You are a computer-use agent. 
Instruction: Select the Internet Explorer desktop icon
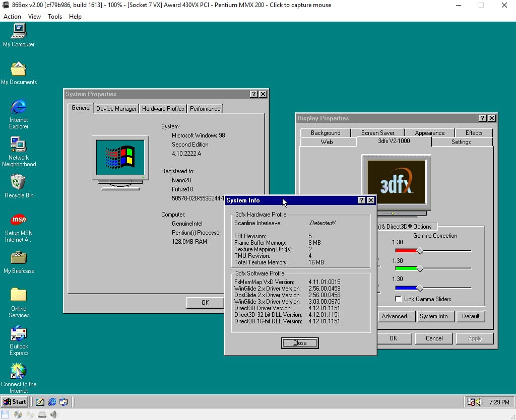[19, 107]
